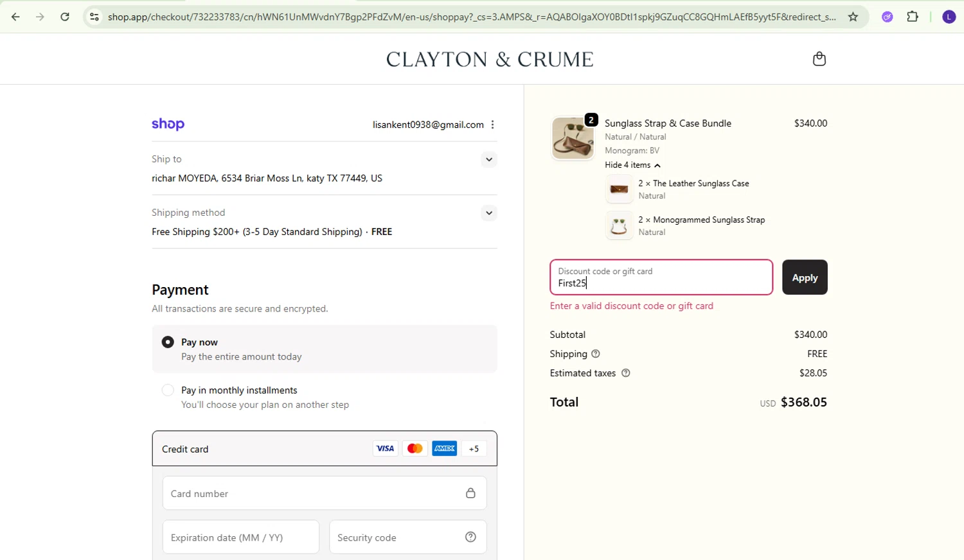Focus the Discount code or gift card field

(661, 277)
